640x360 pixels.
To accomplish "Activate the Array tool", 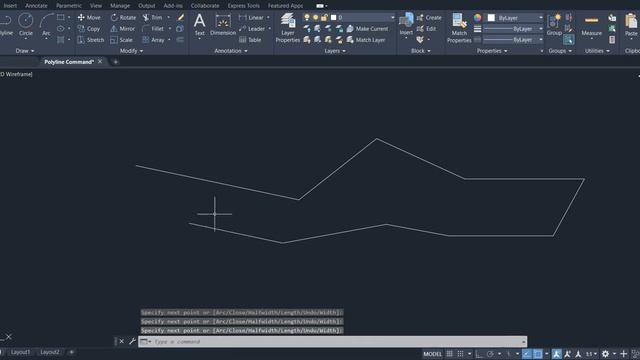I will pyautogui.click(x=153, y=40).
